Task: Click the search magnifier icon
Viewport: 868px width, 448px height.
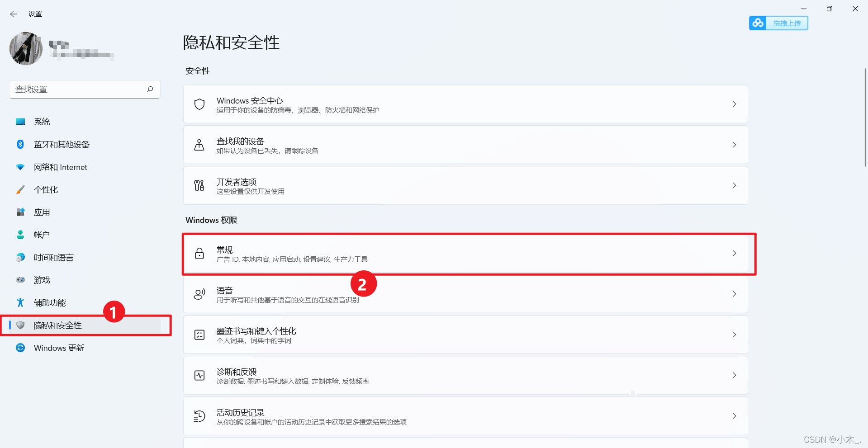Action: pos(150,89)
